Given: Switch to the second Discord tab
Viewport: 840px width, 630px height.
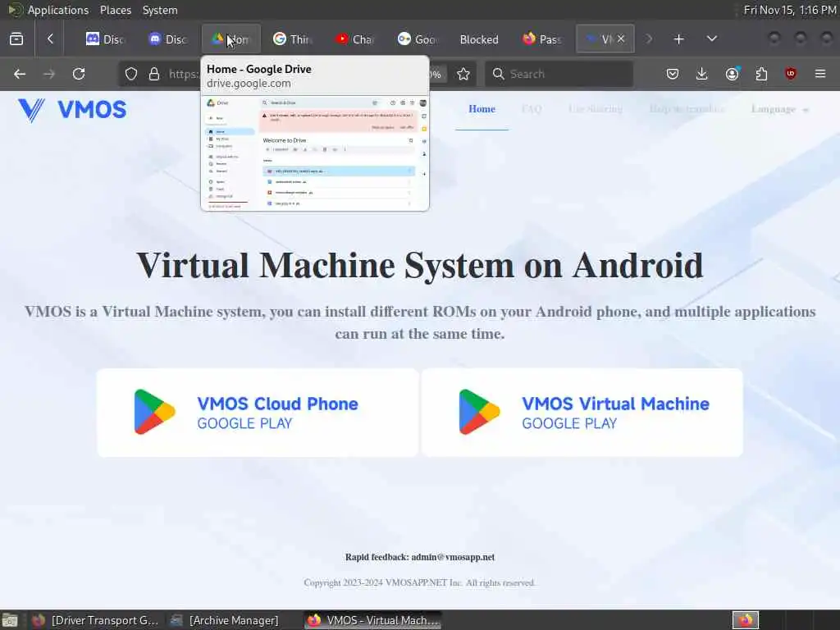Looking at the screenshot, I should (x=167, y=39).
